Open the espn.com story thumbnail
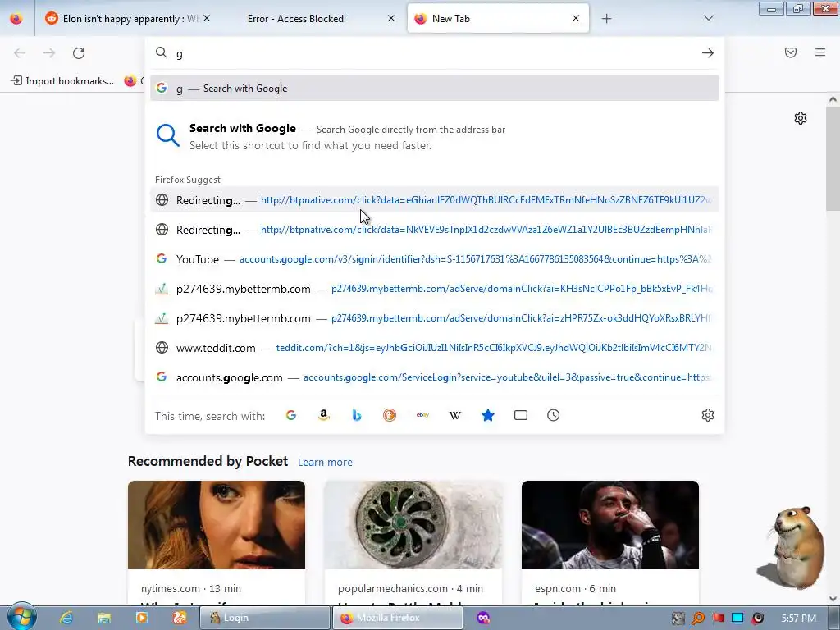This screenshot has width=840, height=630. (610, 525)
